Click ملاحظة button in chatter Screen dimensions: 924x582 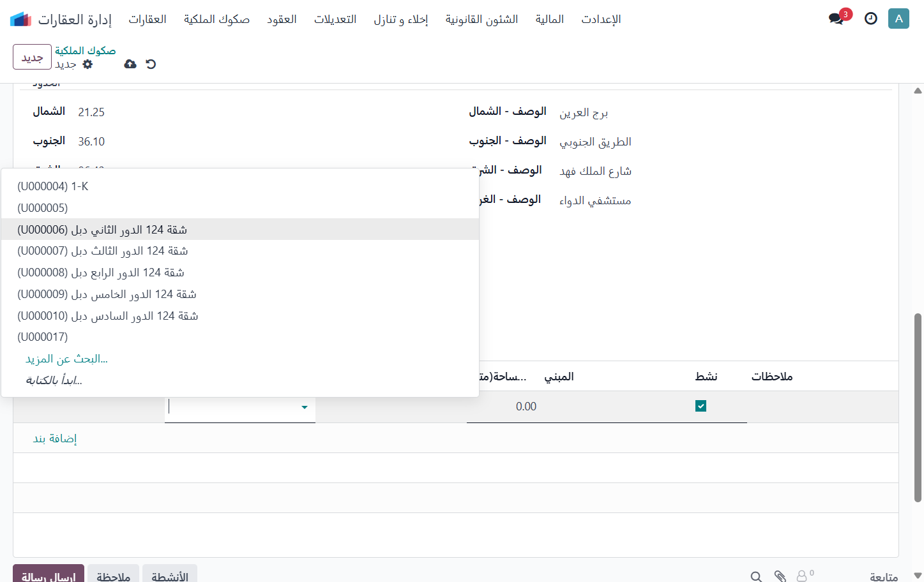[x=114, y=575]
